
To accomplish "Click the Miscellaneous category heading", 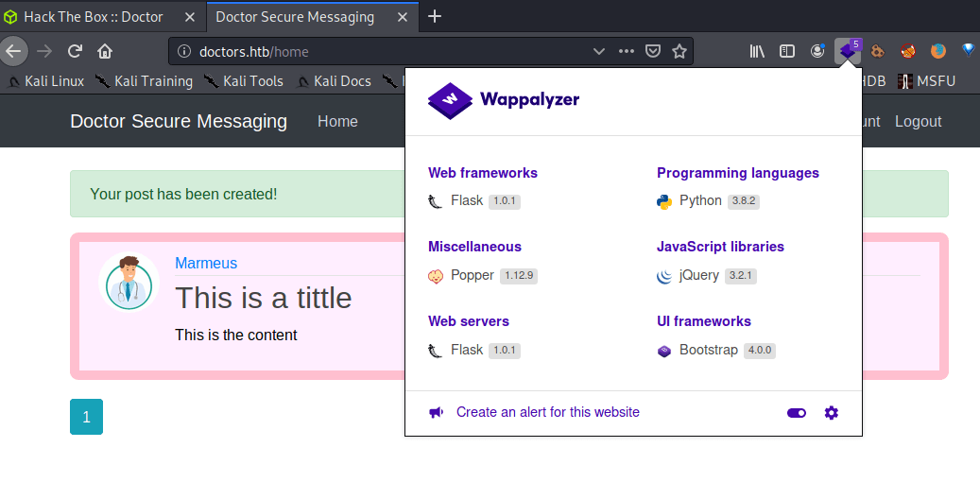I will pos(475,247).
